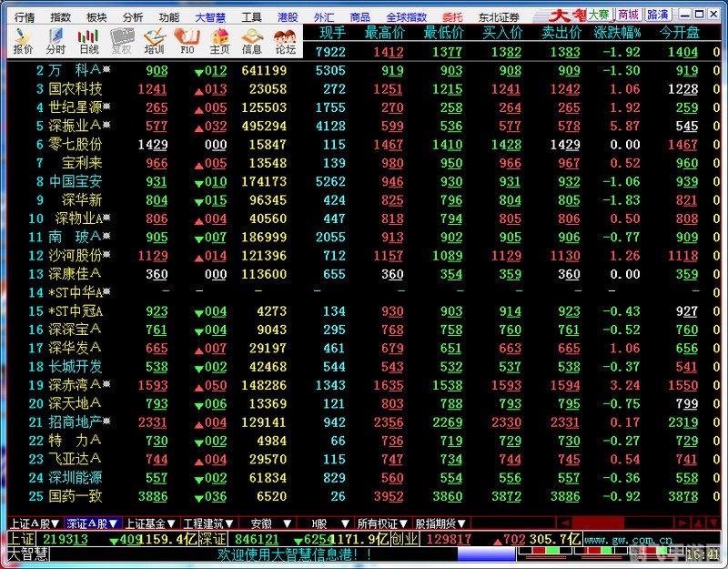This screenshot has width=728, height=569.
Task: Open the 全球指数 menu item
Action: 406,16
